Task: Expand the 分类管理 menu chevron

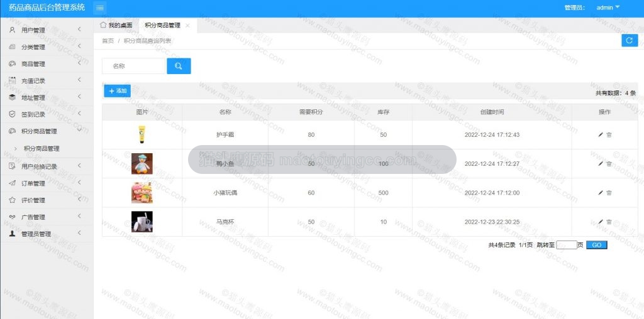Action: [79, 46]
